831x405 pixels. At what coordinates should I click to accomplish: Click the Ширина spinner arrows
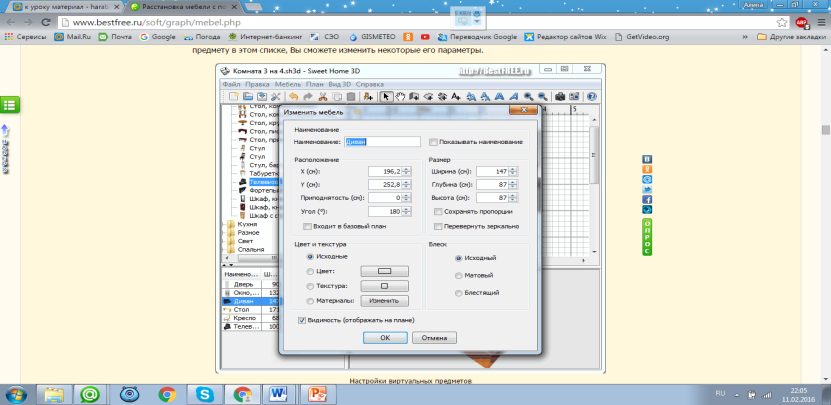coord(514,171)
